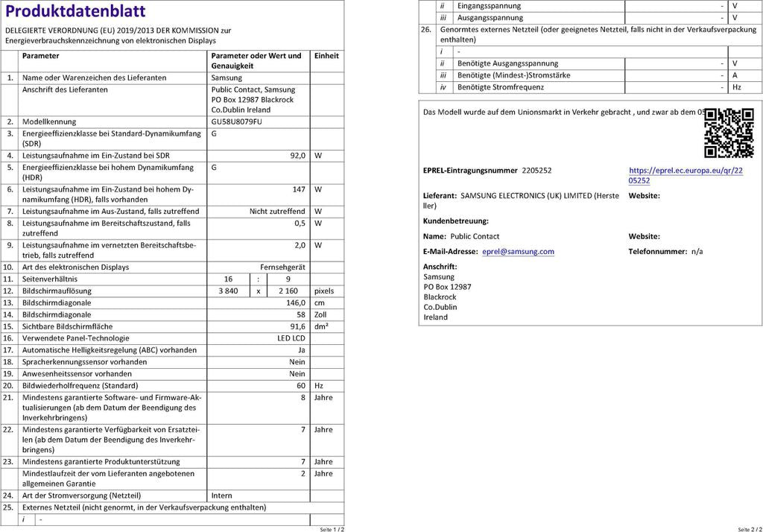Click 'Seitenverhältnis' row label
763x532 pixels.
coord(50,279)
